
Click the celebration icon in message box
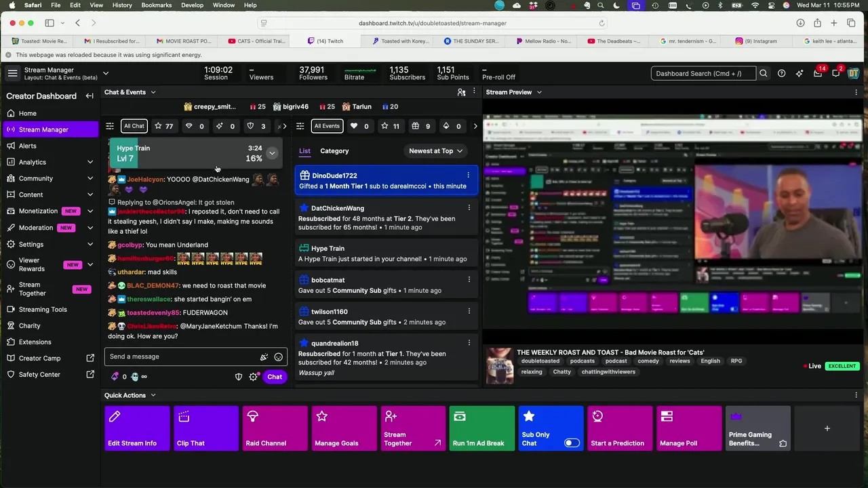(x=264, y=357)
